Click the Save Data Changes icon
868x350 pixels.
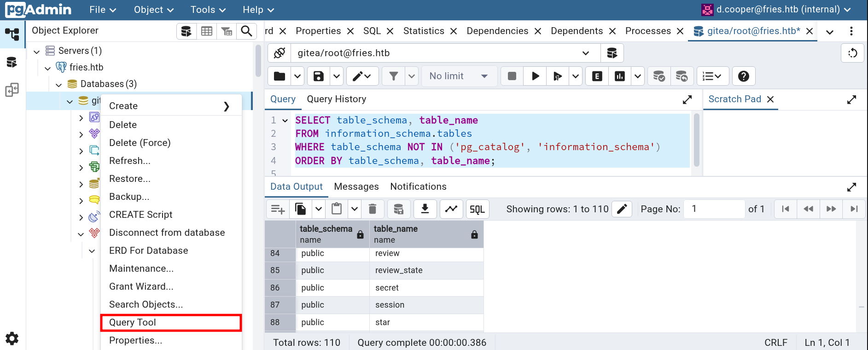click(x=399, y=209)
